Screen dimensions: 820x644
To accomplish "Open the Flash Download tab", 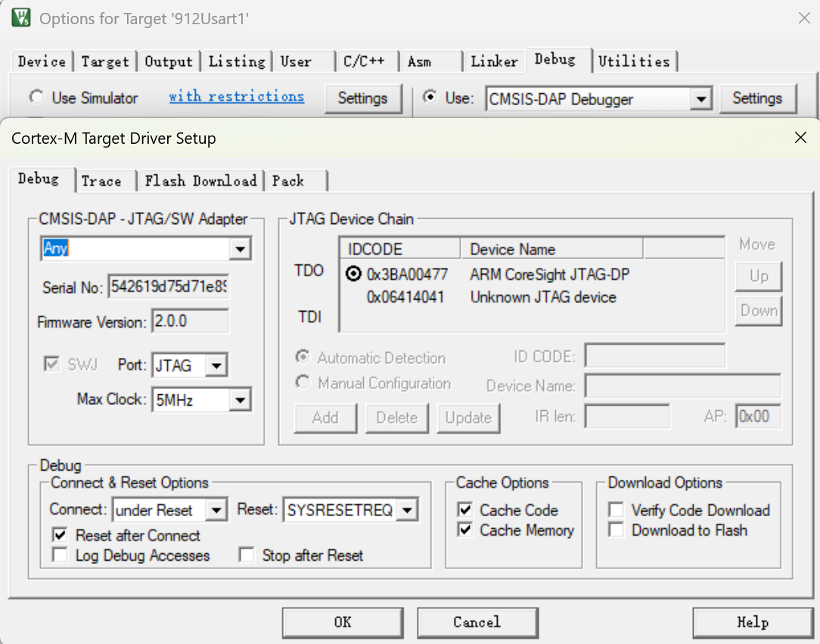I will pyautogui.click(x=200, y=181).
